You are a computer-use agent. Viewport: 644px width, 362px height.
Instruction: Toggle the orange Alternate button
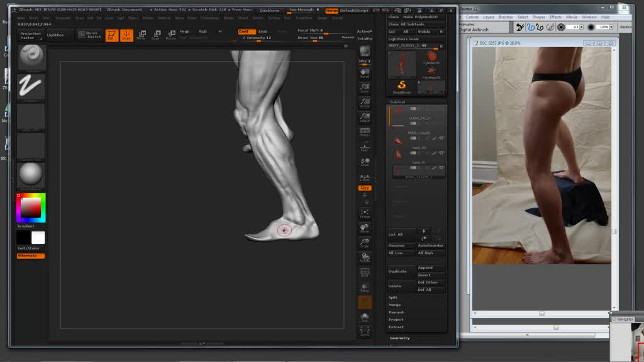31,256
